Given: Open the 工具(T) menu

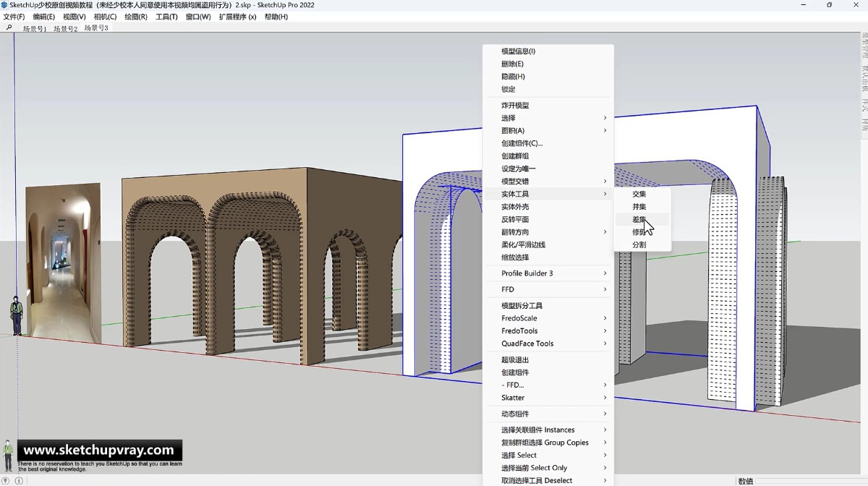Looking at the screenshot, I should point(166,17).
